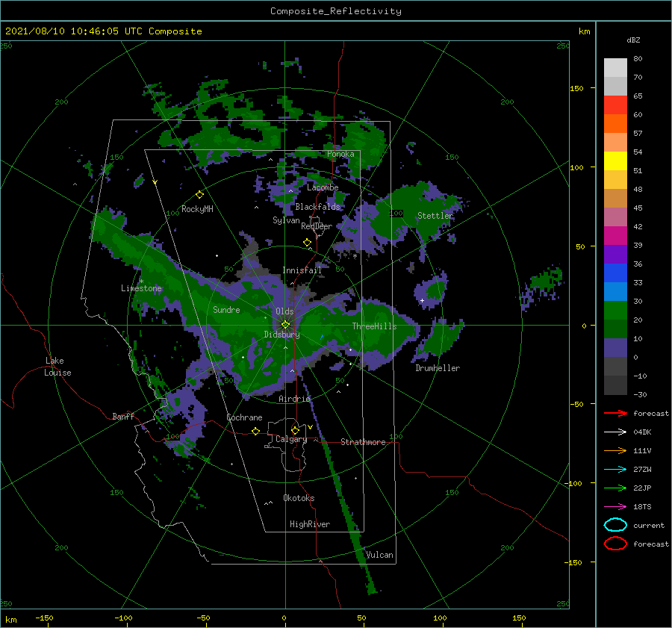672x628 pixels.
Task: Click the Ponoka label
Action: click(340, 154)
